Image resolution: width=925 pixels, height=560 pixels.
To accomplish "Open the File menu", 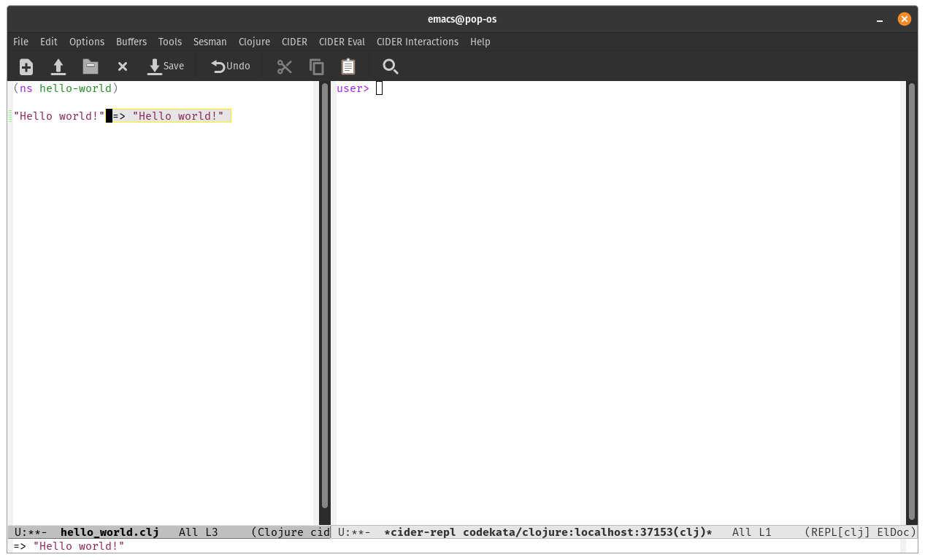I will tap(20, 42).
